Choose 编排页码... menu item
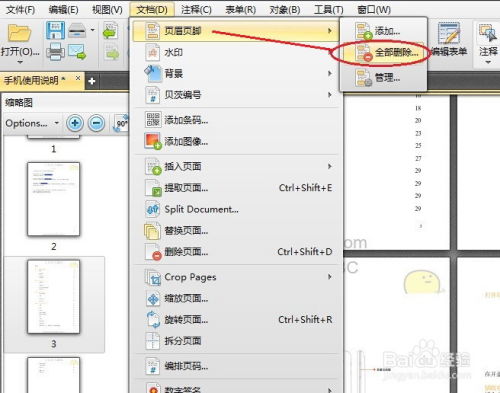The image size is (500, 393). [237, 366]
